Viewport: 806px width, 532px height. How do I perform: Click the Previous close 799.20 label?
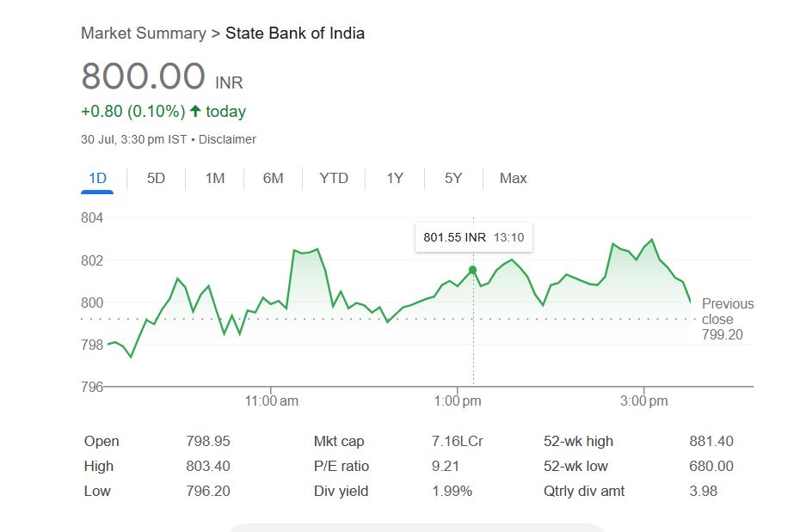pyautogui.click(x=727, y=319)
